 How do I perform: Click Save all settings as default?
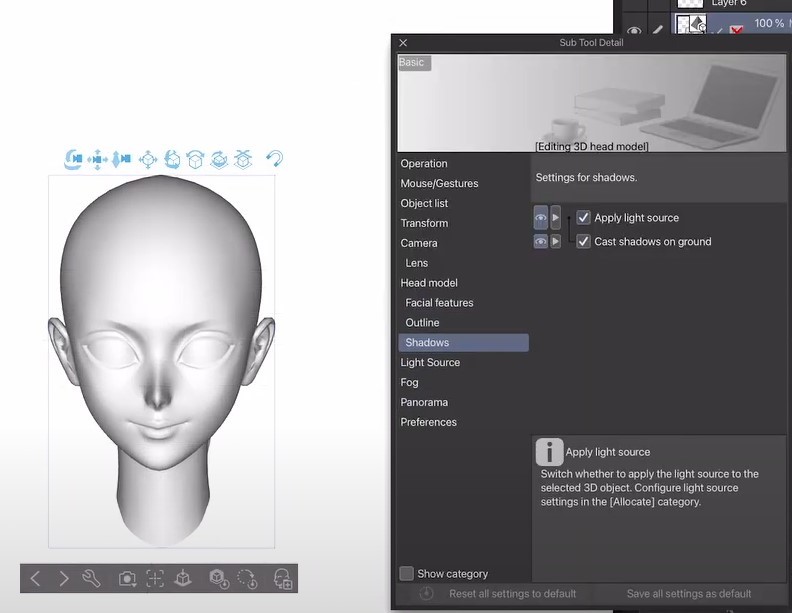click(688, 594)
